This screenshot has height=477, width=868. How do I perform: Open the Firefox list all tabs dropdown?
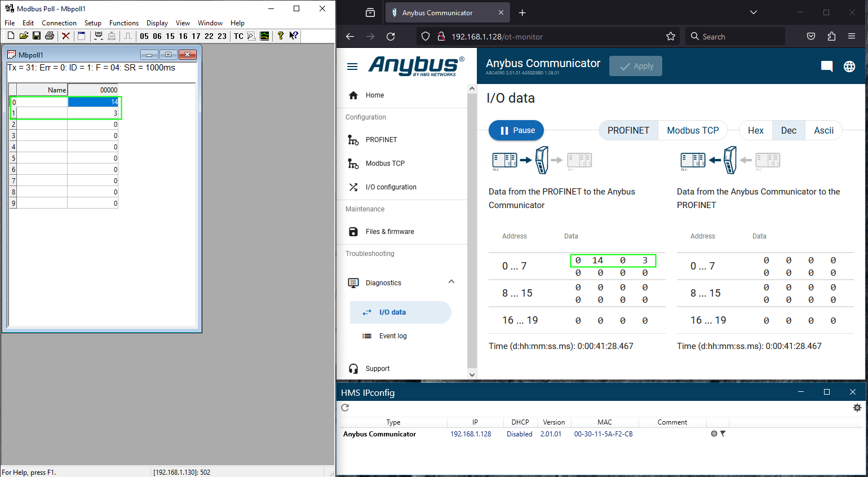tap(754, 12)
